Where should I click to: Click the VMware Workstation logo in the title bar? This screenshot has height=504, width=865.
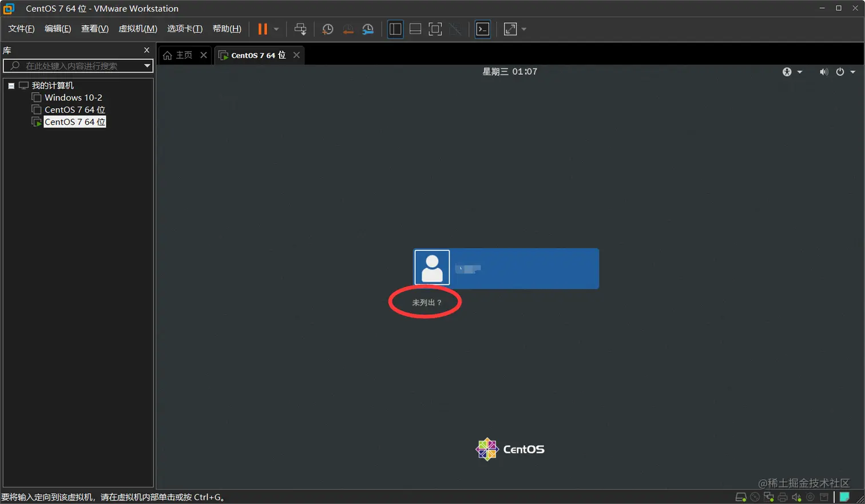[x=9, y=9]
